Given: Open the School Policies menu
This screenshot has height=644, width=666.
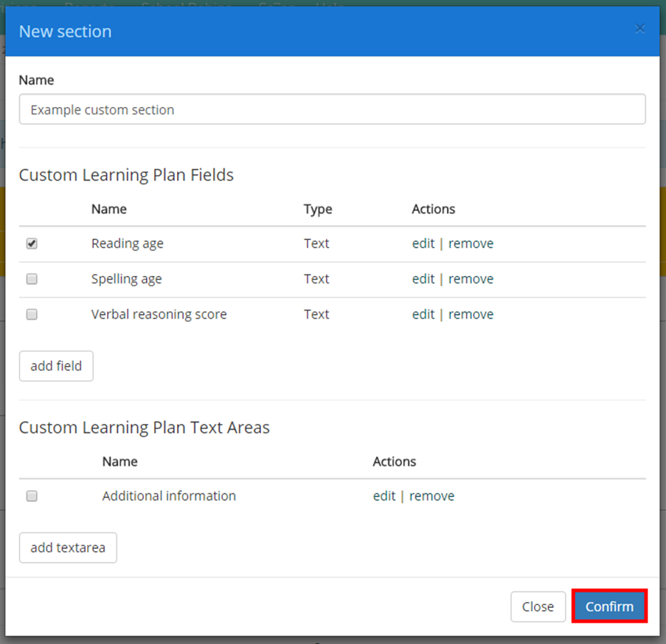Looking at the screenshot, I should coord(184,7).
